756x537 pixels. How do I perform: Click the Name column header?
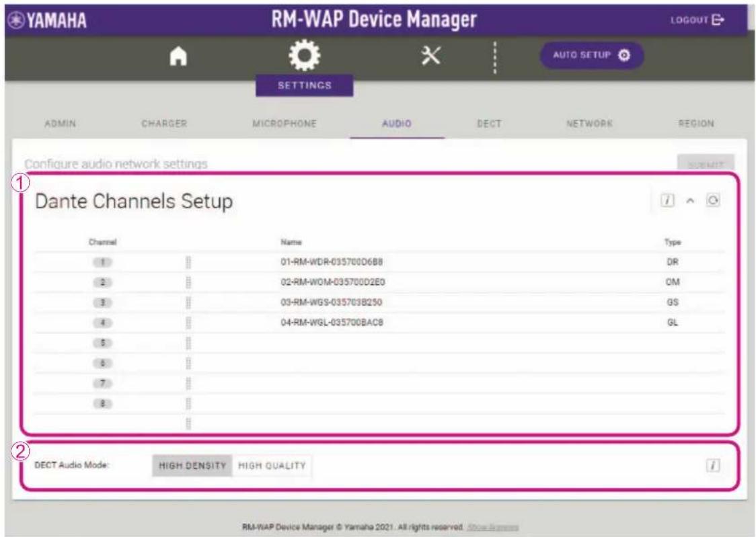pos(291,242)
